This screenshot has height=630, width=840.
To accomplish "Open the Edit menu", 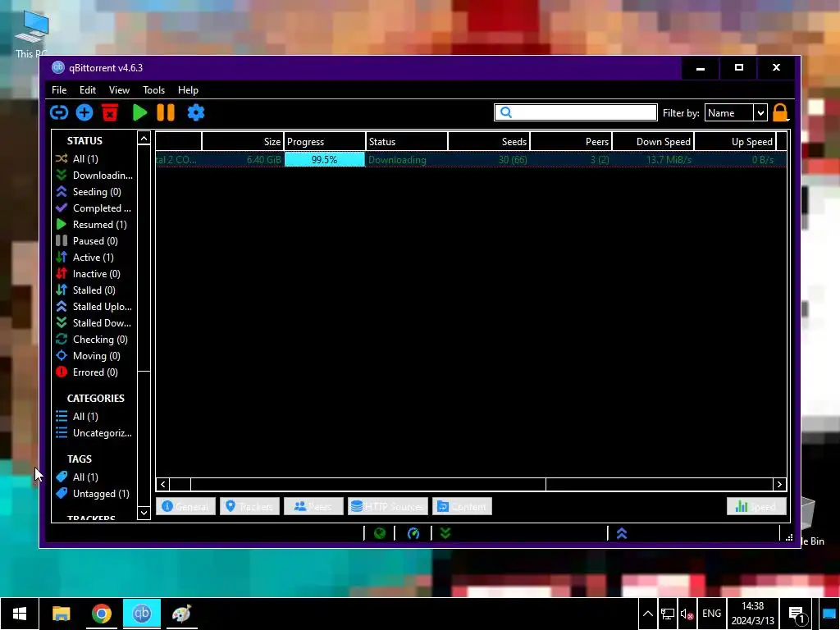I will click(x=88, y=90).
